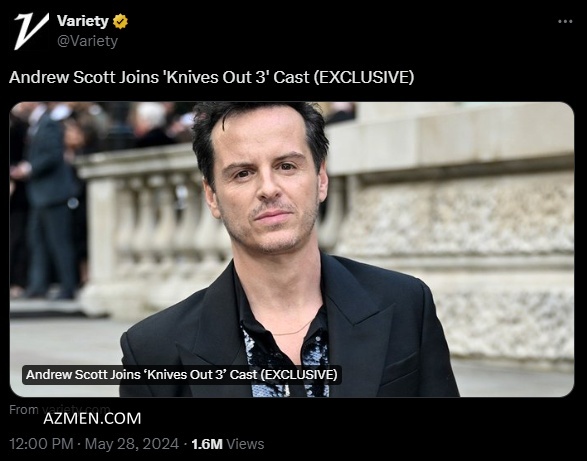Select the 'Andrew Scott' name in tweet headline
The image size is (587, 461).
62,78
